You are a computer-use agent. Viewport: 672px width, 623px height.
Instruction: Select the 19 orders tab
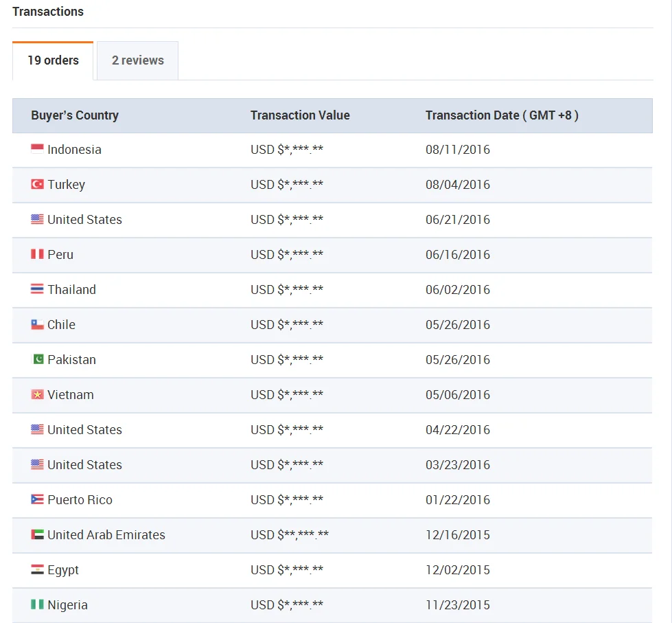53,60
